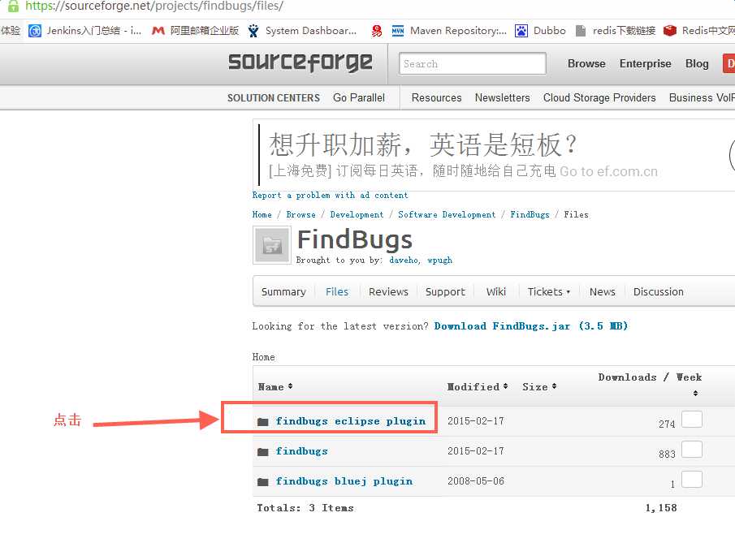Click the downloads box in bluej plugin row
This screenshot has height=560, width=735.
[x=692, y=479]
